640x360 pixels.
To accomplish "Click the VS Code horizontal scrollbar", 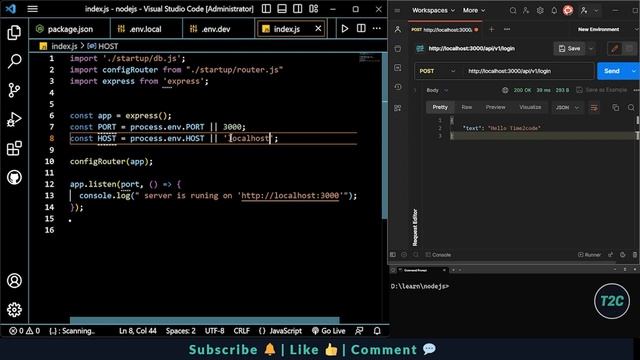I will click(204, 320).
